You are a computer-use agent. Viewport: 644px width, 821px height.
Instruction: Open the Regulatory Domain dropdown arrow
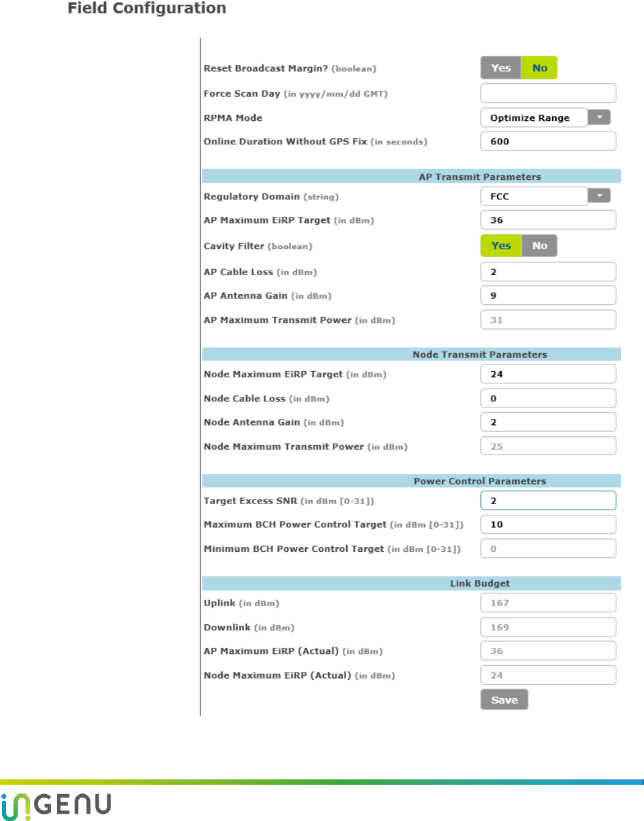(x=600, y=196)
